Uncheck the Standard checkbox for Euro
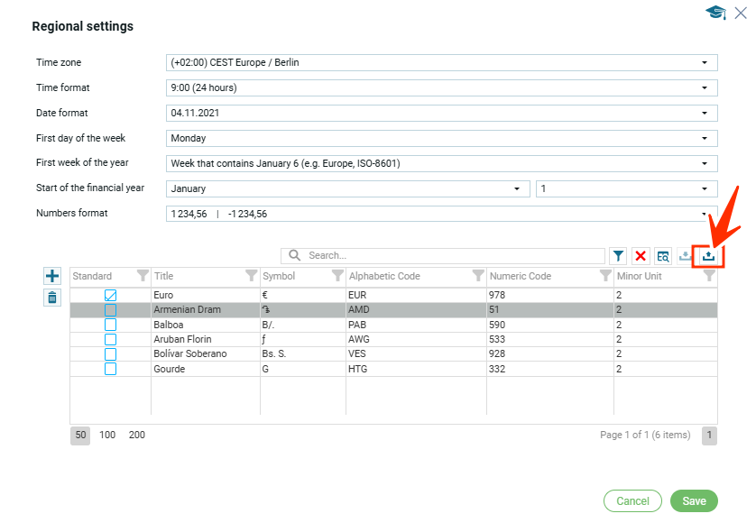This screenshot has width=756, height=532. click(x=110, y=295)
